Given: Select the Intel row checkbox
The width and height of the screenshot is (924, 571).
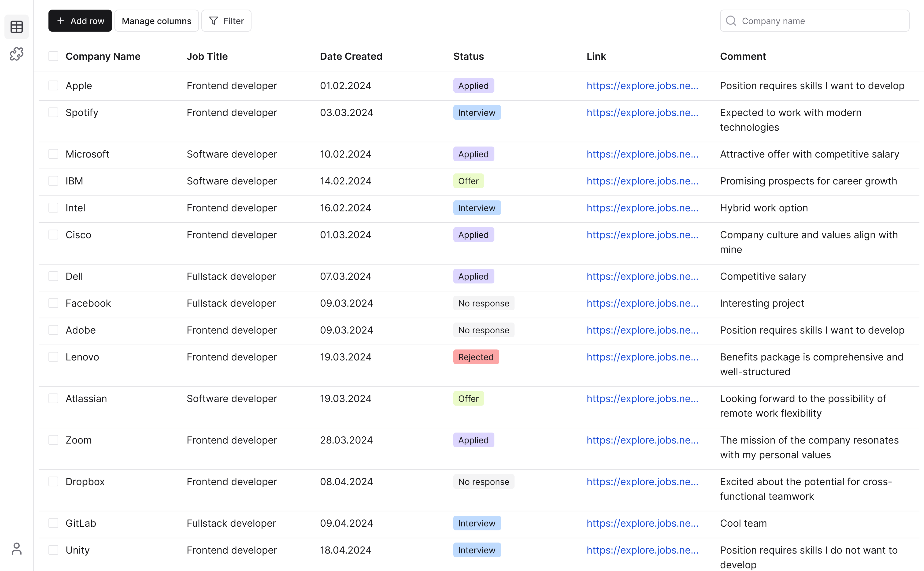Looking at the screenshot, I should point(53,208).
